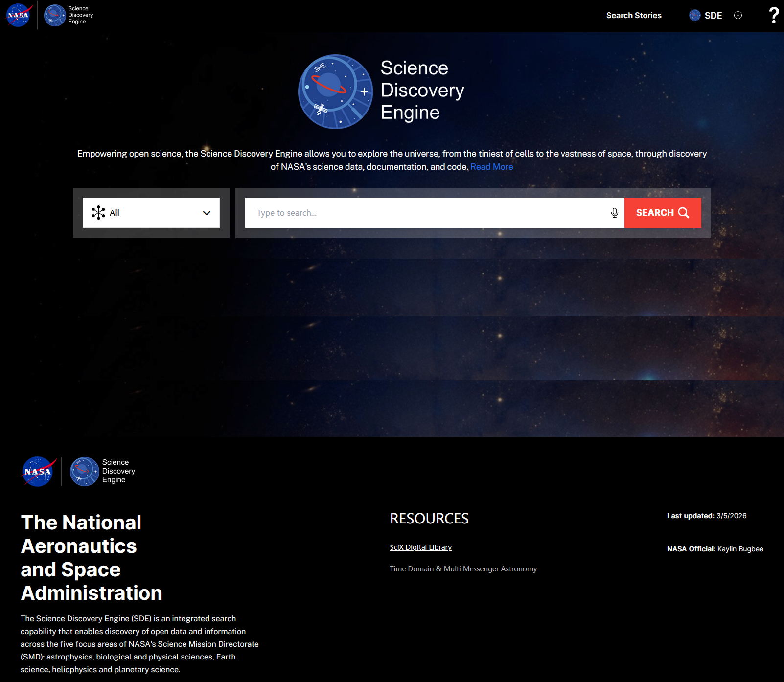
Task: Click the 'Last updated: 3/5/2026' text
Action: click(707, 516)
